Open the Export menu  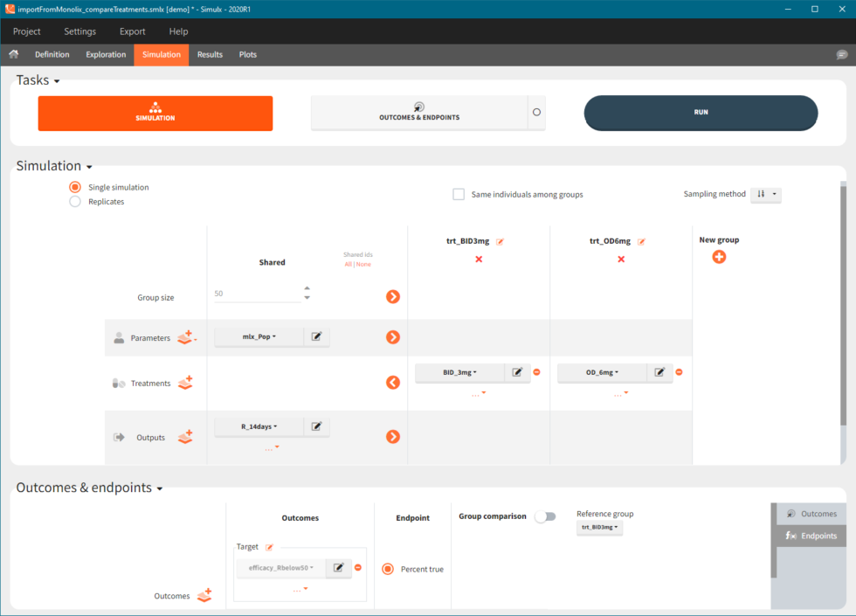pyautogui.click(x=133, y=31)
